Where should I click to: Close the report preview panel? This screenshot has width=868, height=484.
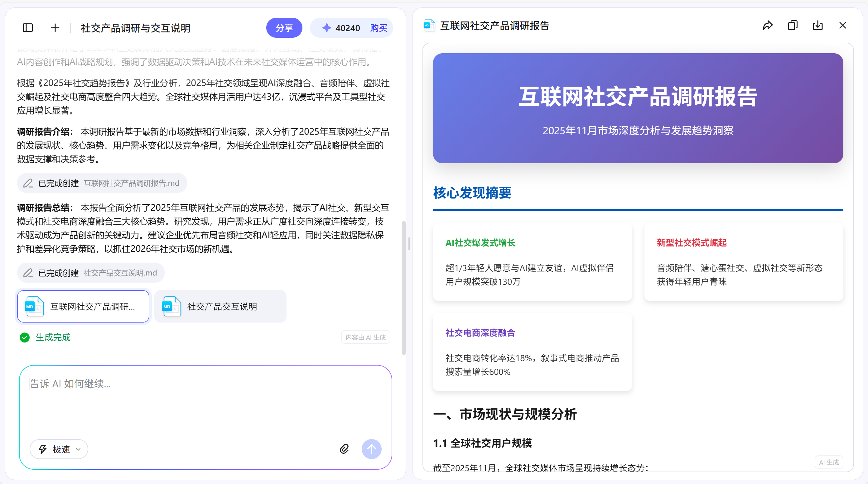point(843,25)
